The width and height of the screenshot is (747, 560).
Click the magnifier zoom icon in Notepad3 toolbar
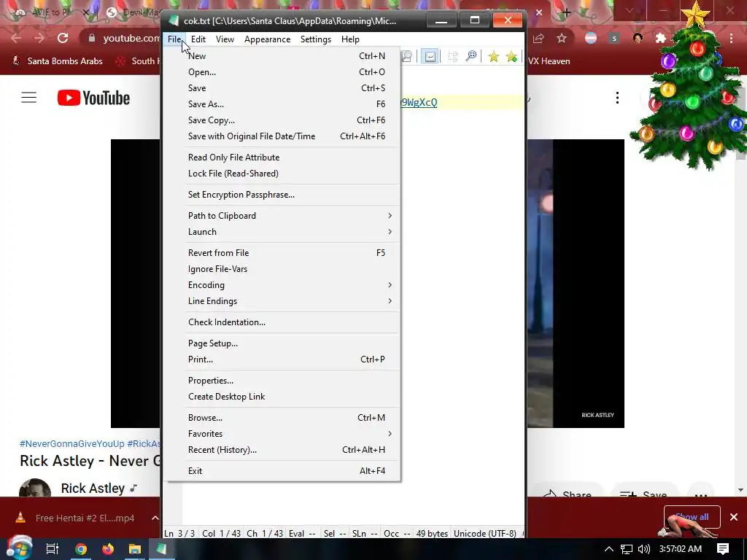[x=471, y=57]
